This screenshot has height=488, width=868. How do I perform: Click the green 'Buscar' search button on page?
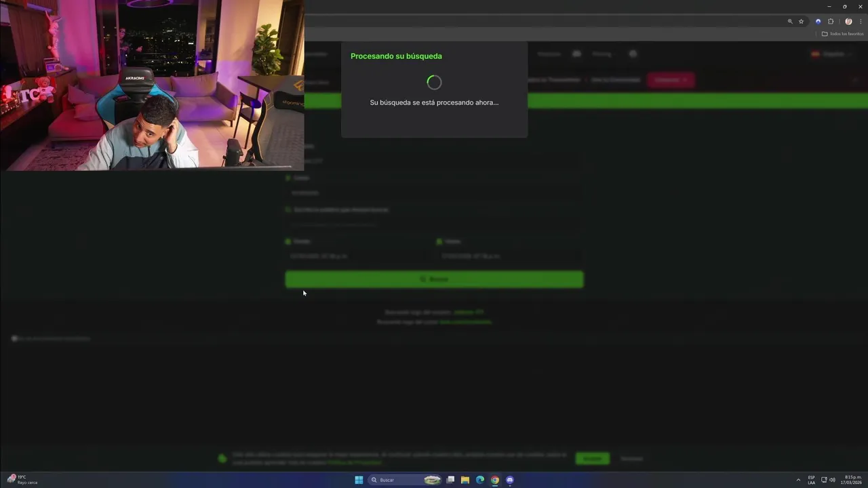[434, 279]
